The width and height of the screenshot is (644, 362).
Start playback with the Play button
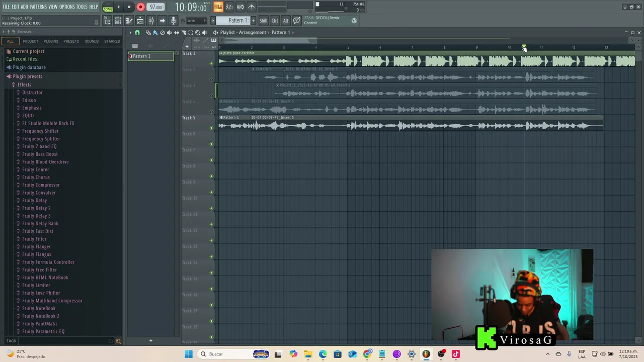tap(119, 7)
